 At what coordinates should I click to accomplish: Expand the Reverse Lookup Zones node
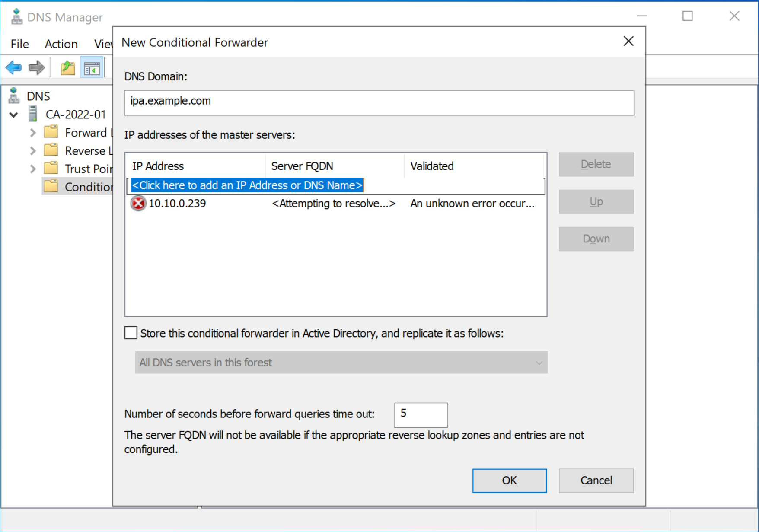pos(33,151)
